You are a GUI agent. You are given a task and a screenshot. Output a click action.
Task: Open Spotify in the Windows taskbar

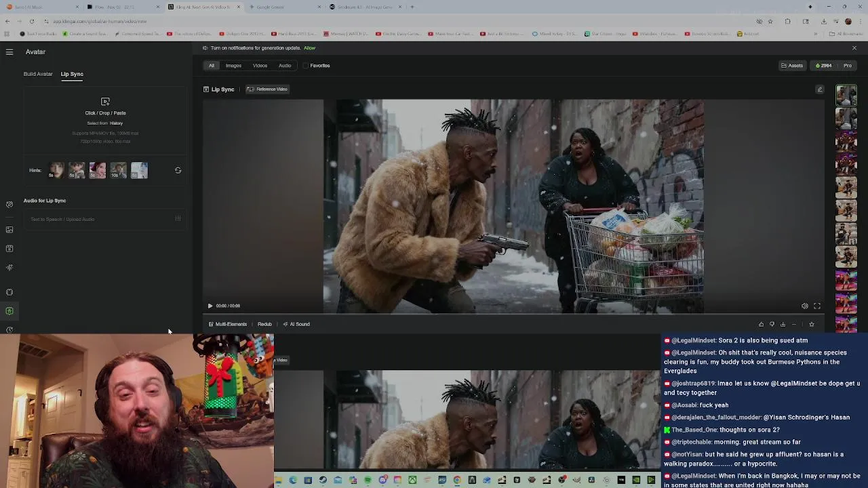[x=368, y=480]
